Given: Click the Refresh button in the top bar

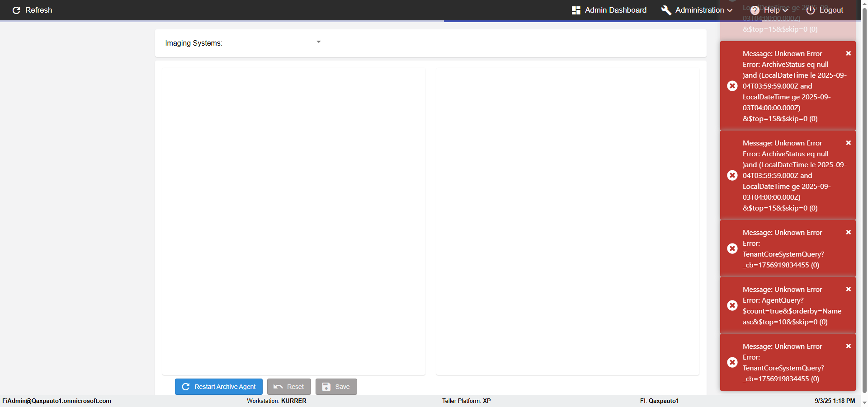Looking at the screenshot, I should pyautogui.click(x=32, y=10).
